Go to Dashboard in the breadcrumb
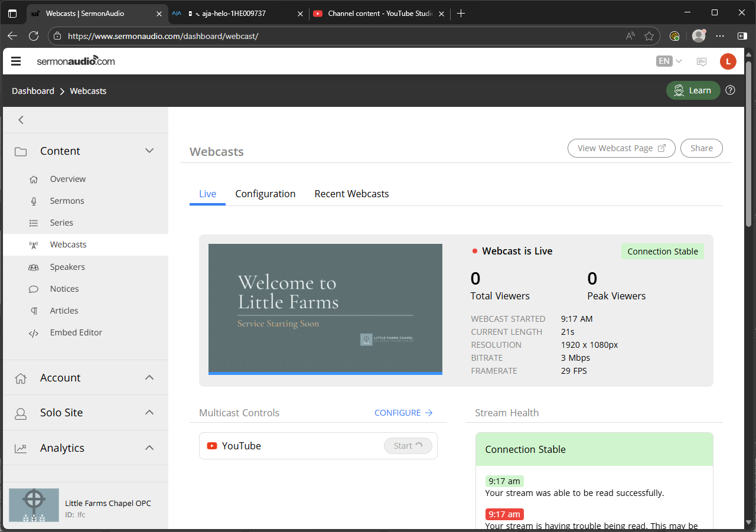 [x=33, y=91]
